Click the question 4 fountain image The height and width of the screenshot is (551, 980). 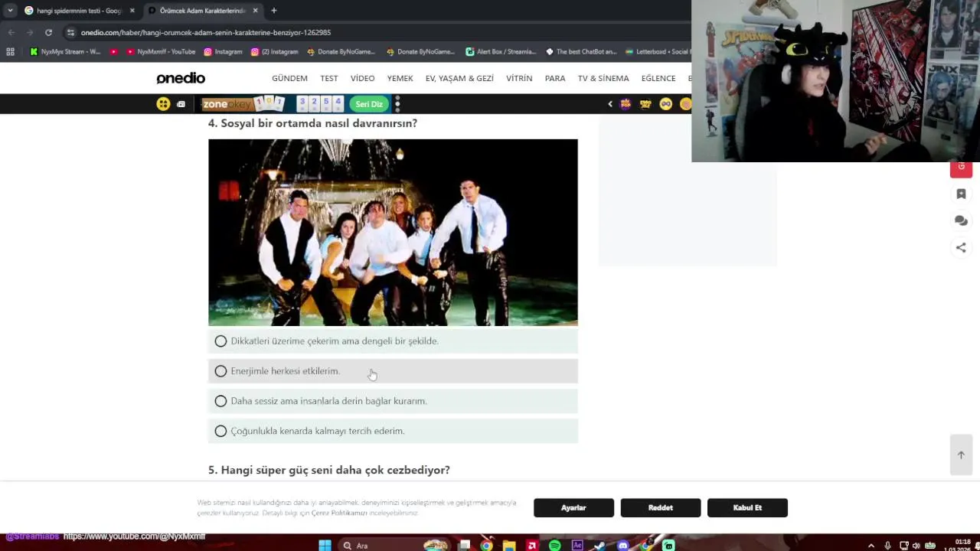pyautogui.click(x=393, y=233)
